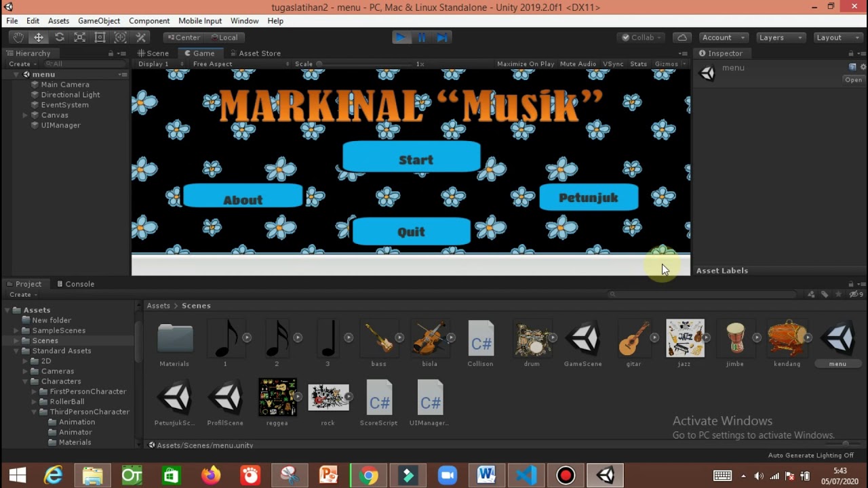Viewport: 868px width, 488px height.
Task: Click the Start button in Game view
Action: 412,157
